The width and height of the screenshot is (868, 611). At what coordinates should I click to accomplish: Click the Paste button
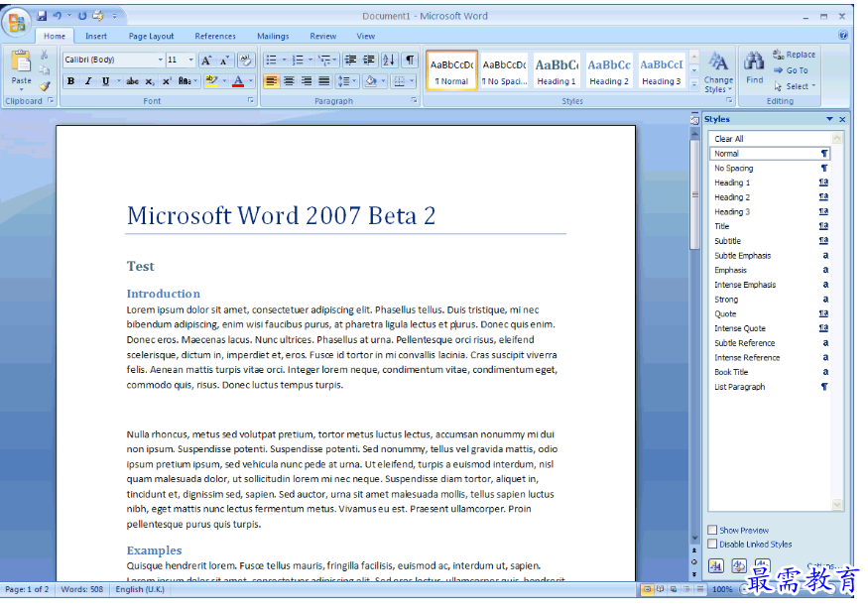click(21, 68)
